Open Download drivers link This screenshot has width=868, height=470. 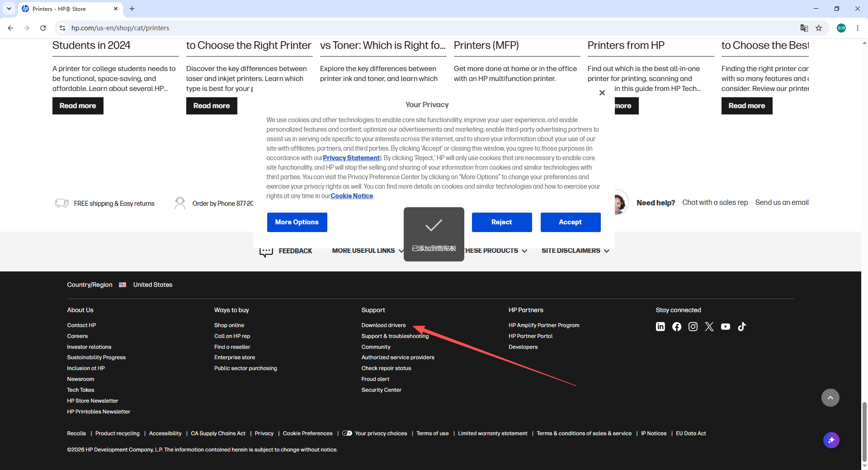(383, 325)
